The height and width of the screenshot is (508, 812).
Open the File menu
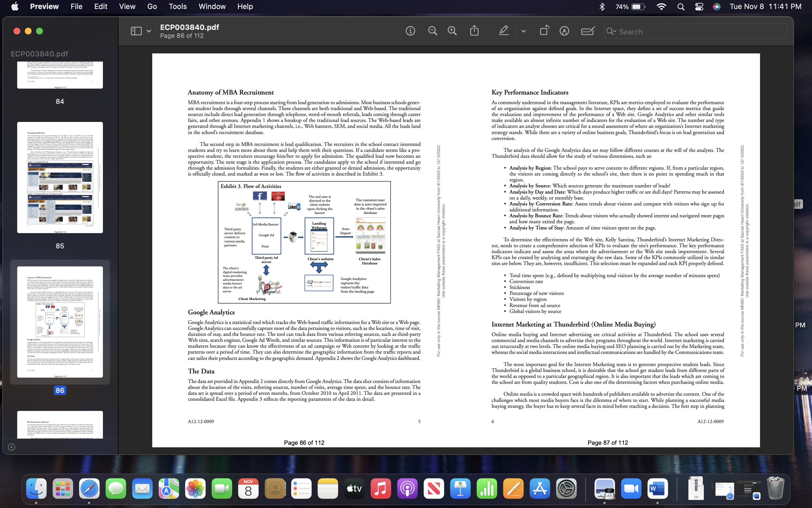76,6
